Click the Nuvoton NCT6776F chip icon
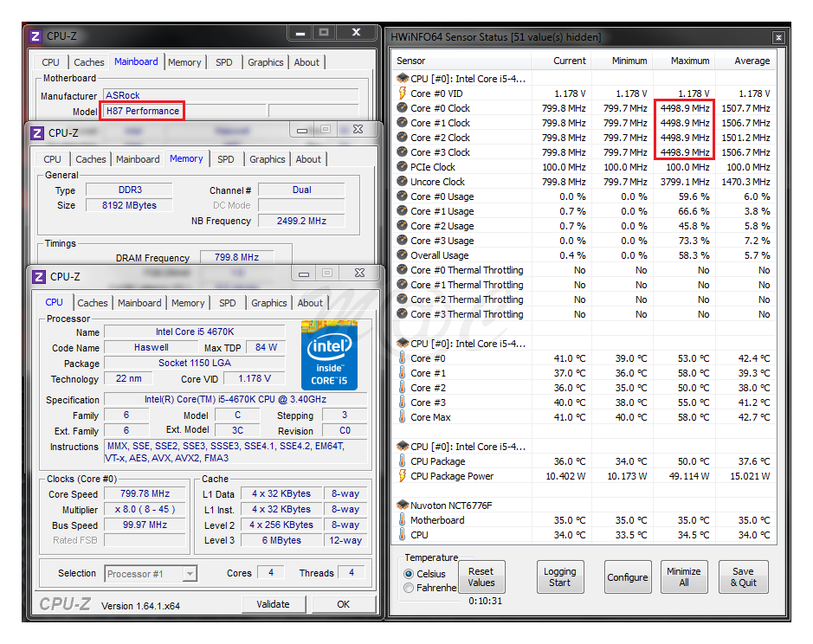 (x=402, y=505)
